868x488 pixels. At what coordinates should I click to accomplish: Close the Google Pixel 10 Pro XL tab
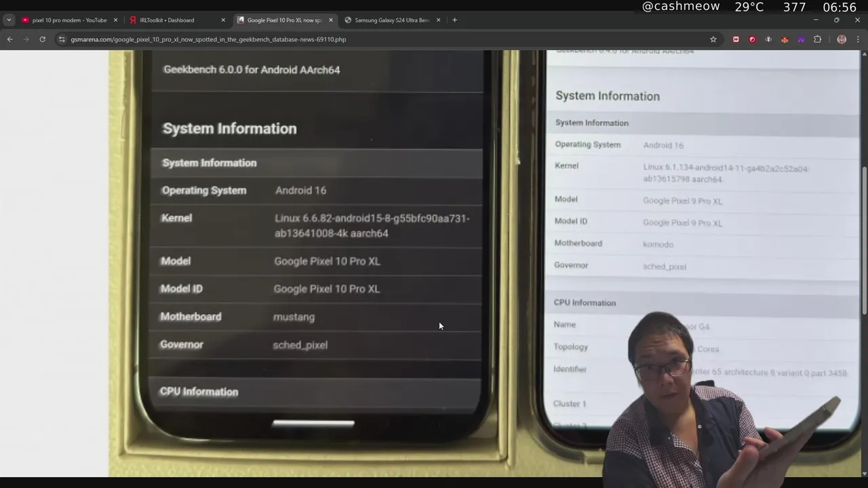tap(331, 20)
